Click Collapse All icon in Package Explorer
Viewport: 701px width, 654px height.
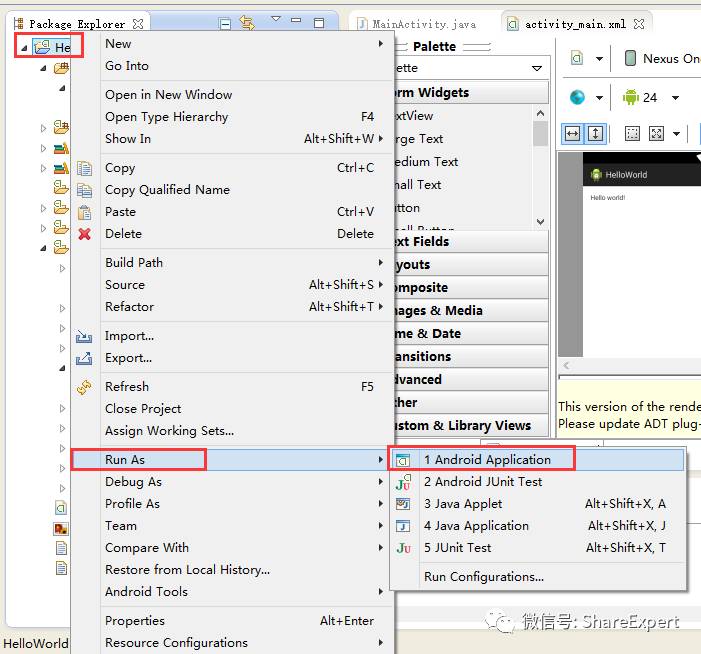(226, 23)
